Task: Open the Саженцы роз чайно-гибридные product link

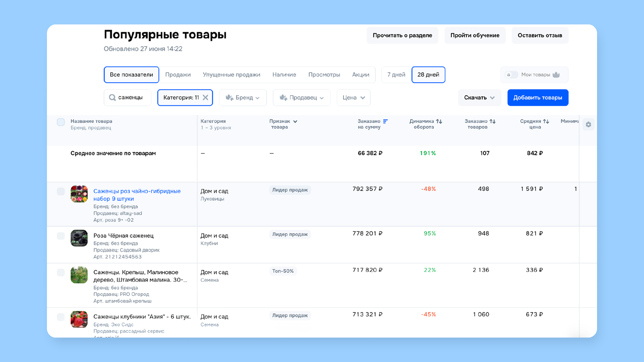Action: click(137, 191)
